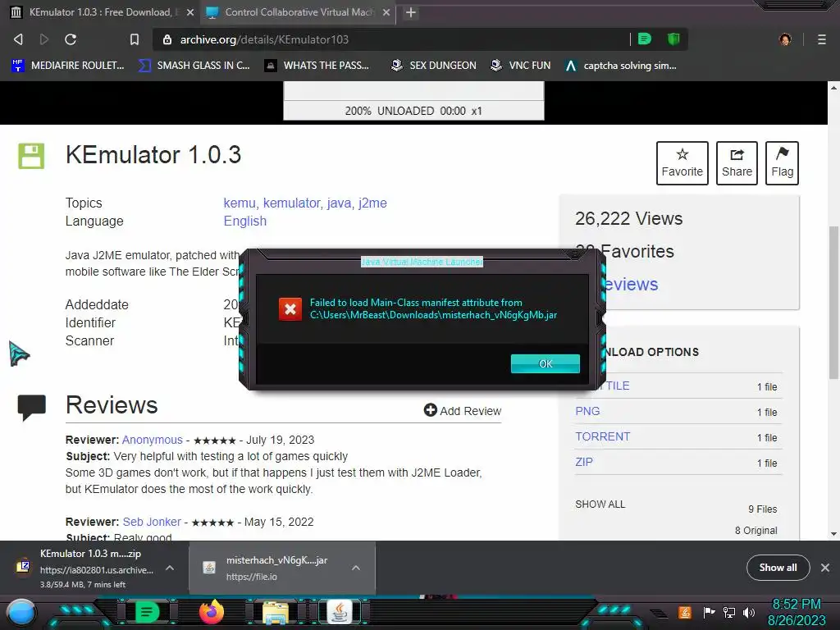This screenshot has height=630, width=840.
Task: Open the java topic link
Action: pyautogui.click(x=339, y=203)
